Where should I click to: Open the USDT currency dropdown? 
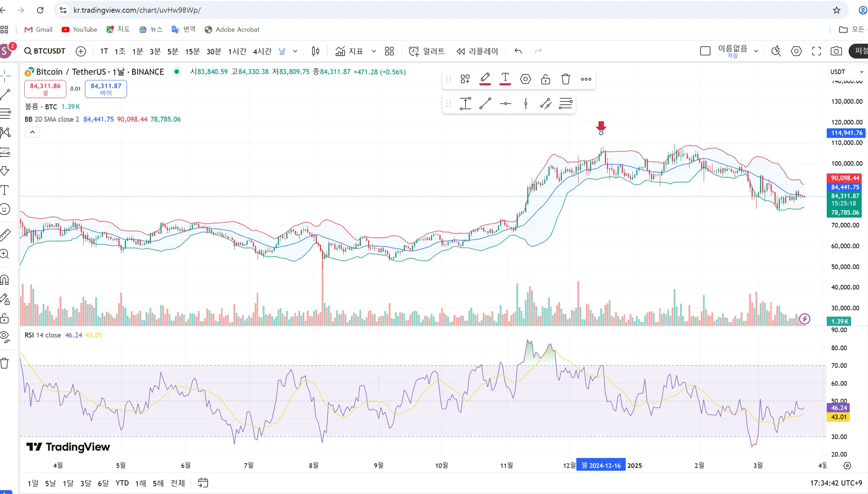847,72
